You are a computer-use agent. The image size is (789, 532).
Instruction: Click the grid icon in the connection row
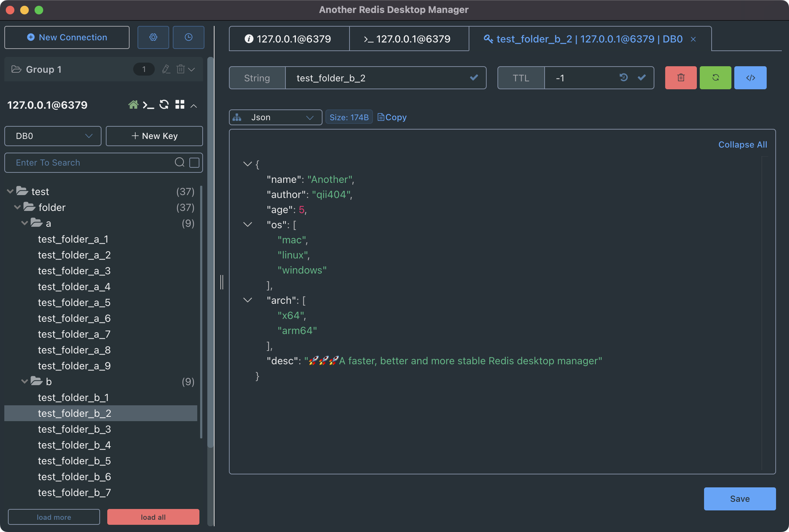pos(180,105)
